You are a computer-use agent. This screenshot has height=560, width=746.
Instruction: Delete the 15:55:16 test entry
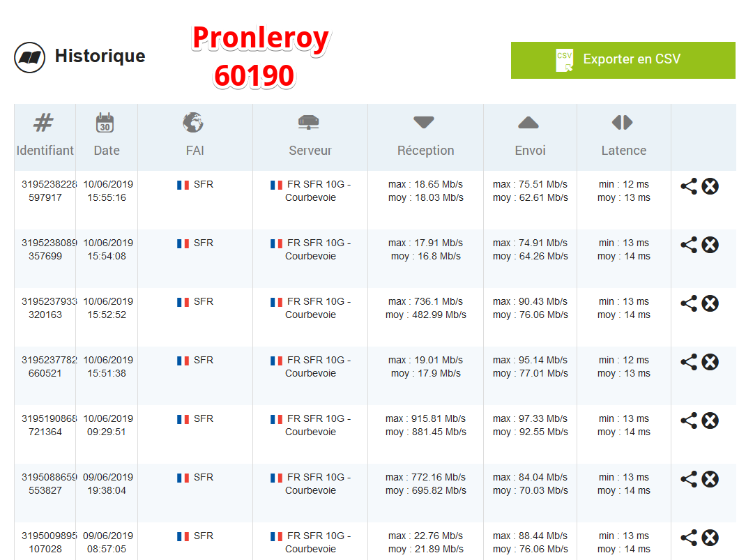[x=710, y=186]
